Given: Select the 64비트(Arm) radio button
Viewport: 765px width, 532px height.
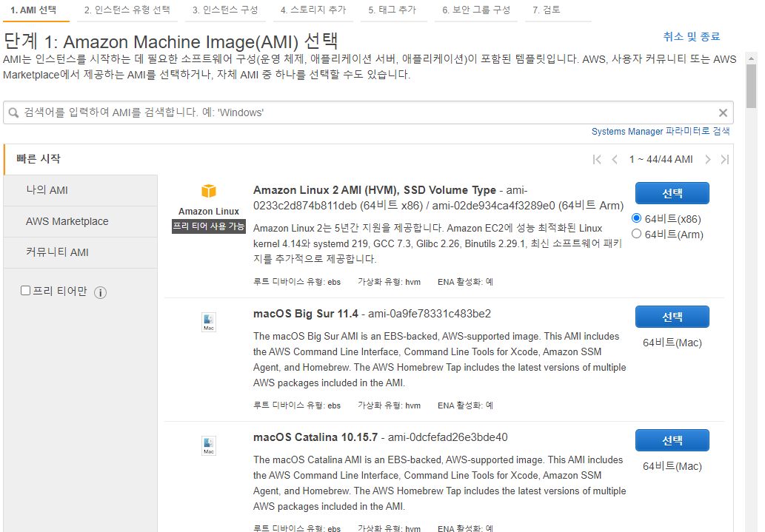Looking at the screenshot, I should [636, 234].
